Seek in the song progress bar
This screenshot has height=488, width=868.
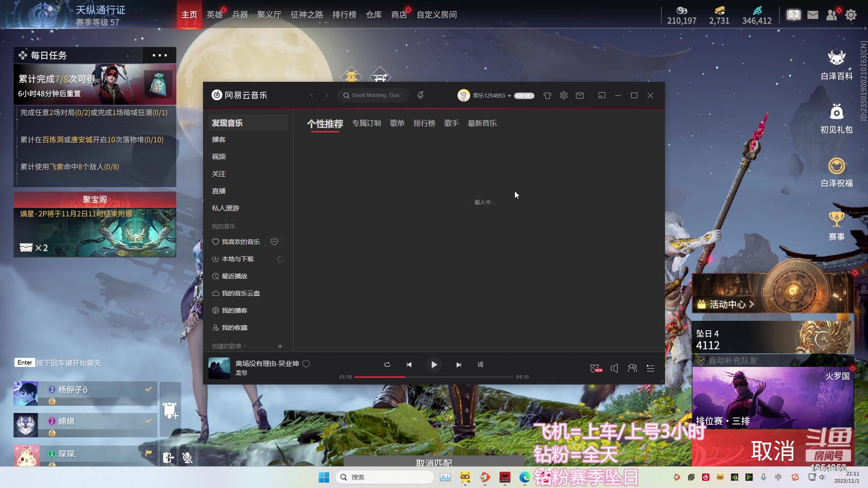coord(434,377)
